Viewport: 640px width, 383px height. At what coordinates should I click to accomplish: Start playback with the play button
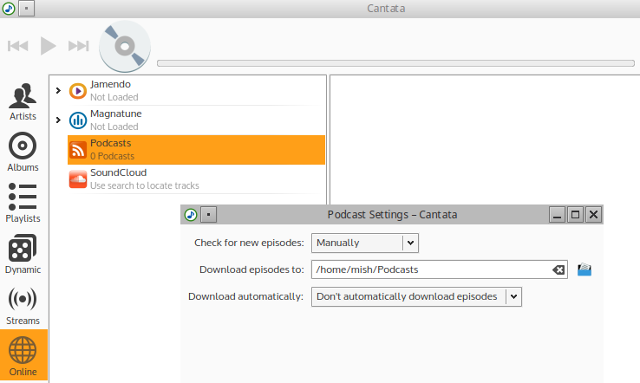click(x=48, y=46)
